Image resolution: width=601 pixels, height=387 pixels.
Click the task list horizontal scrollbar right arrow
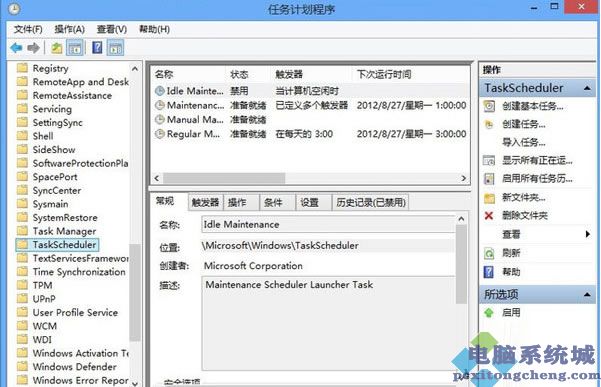(x=464, y=178)
